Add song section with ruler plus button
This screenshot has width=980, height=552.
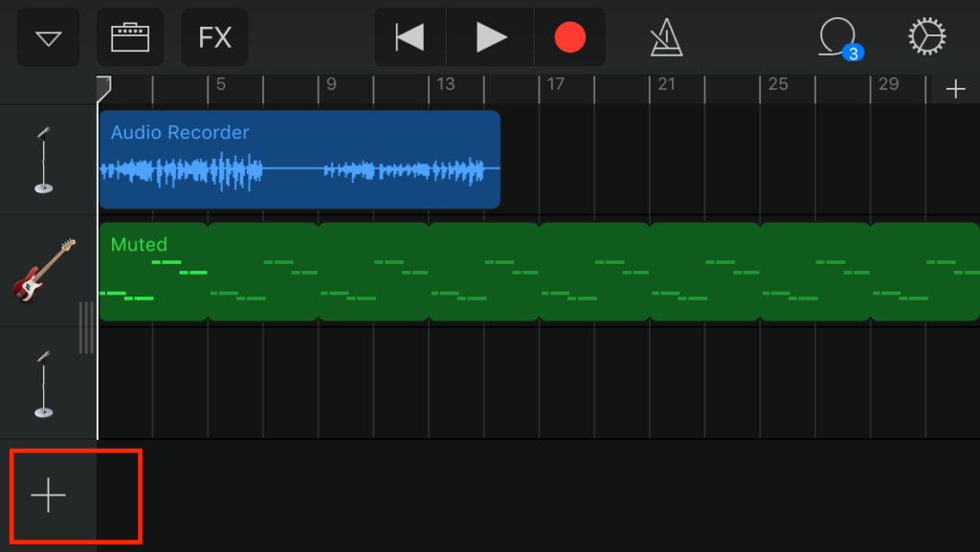pos(956,89)
